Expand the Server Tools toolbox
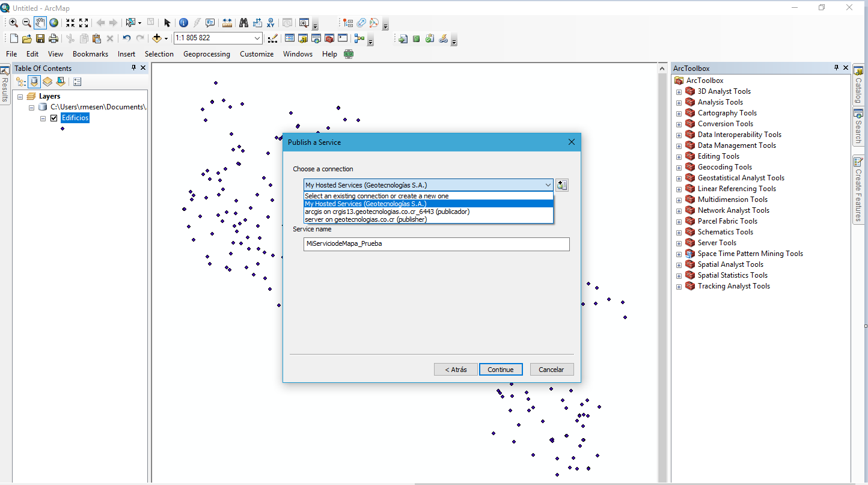The image size is (868, 485). pos(679,243)
